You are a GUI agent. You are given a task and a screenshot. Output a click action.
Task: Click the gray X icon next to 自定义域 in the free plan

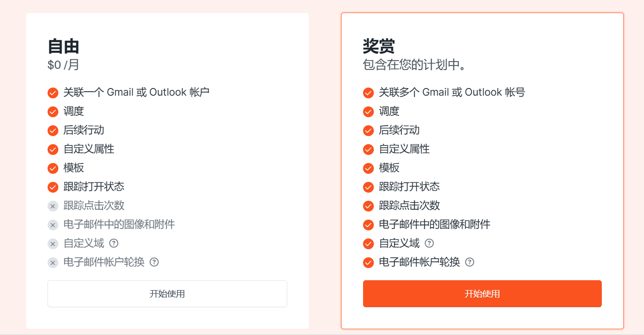click(x=53, y=244)
